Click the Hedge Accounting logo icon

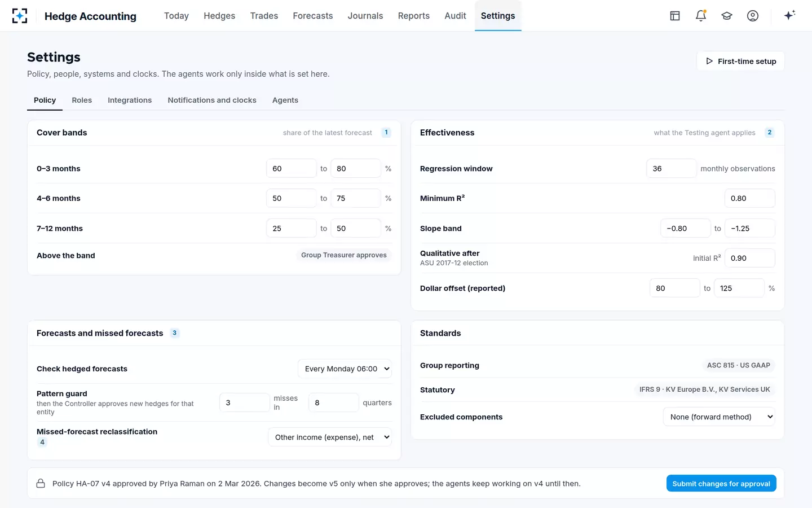point(20,16)
